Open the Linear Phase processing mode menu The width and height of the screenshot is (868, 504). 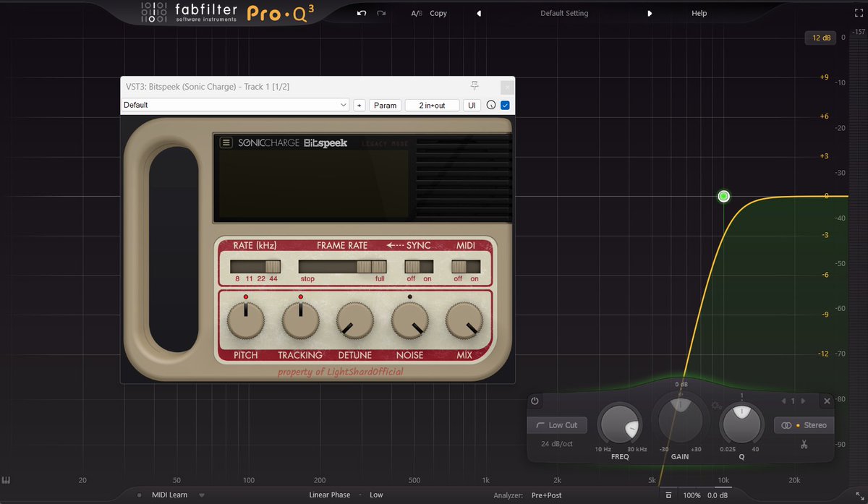[330, 495]
